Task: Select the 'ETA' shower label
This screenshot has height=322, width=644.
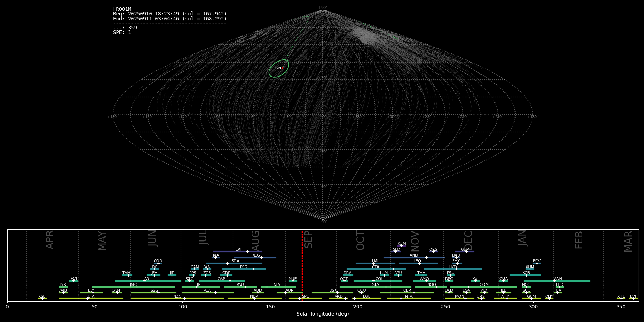Action: (x=91, y=296)
